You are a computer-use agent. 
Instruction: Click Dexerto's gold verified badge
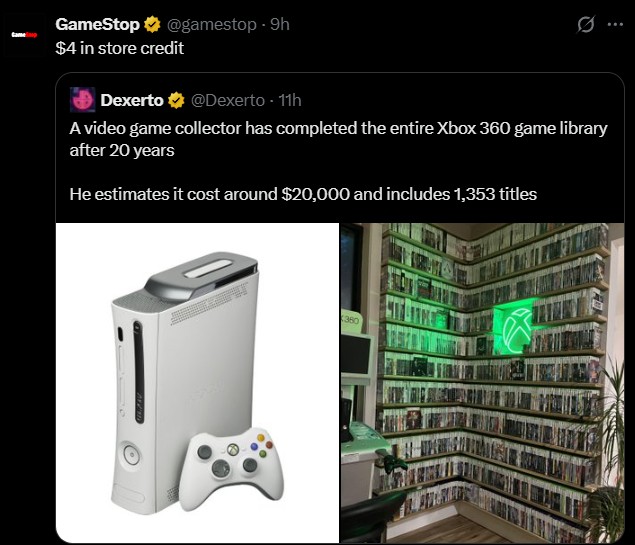tap(176, 100)
